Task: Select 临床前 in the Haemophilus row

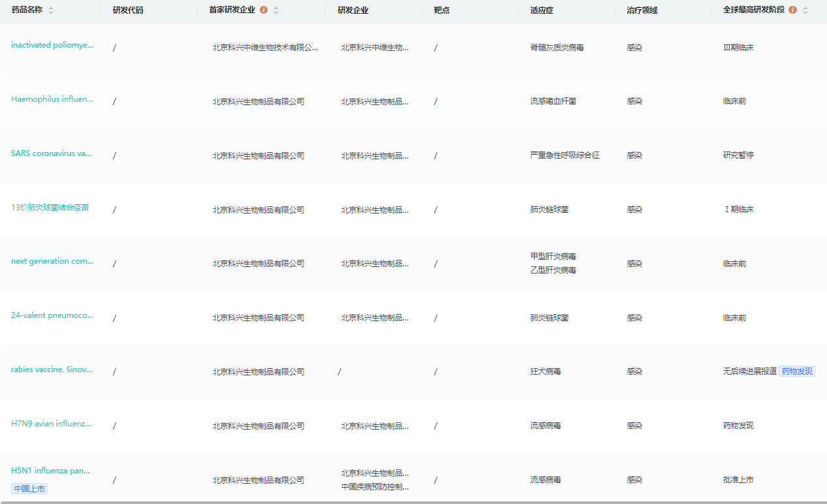Action: (x=734, y=102)
